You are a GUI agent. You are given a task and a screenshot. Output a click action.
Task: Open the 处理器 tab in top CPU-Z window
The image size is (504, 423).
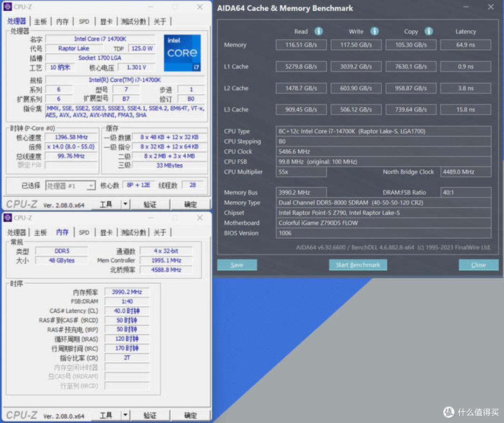coord(16,21)
